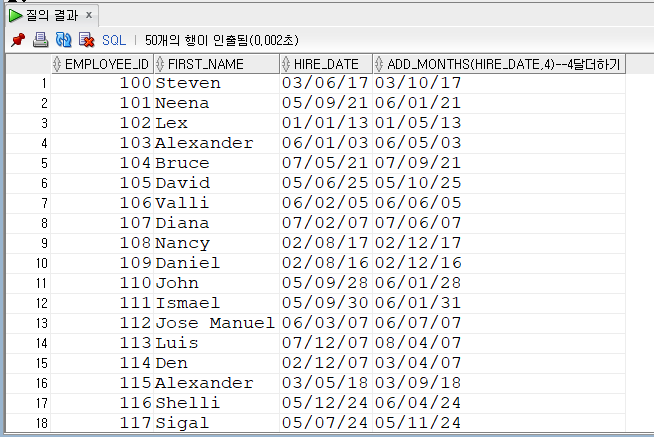Select the cell with name Bruce
Screen dimensions: 654x437
coord(216,163)
